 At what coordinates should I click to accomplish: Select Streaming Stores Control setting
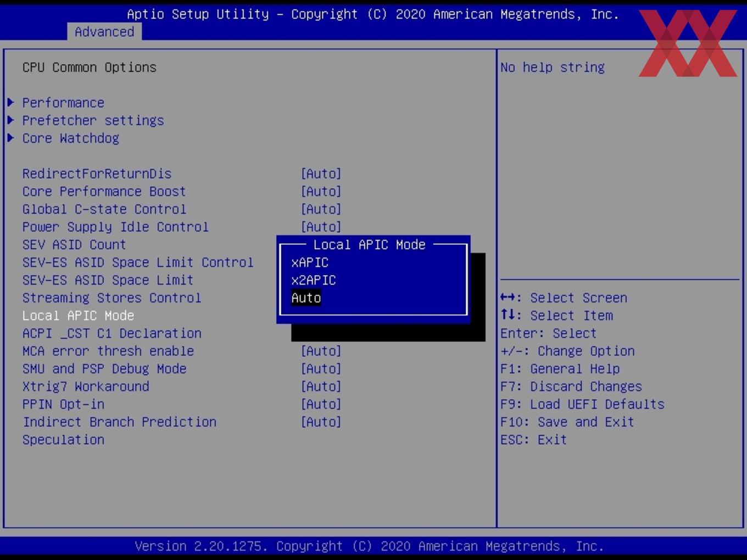click(112, 298)
